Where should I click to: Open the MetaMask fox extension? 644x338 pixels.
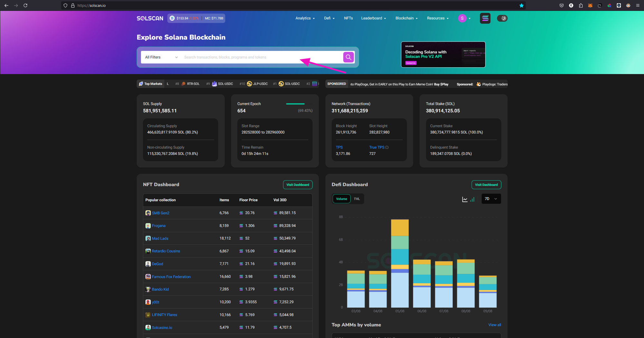click(x=590, y=5)
